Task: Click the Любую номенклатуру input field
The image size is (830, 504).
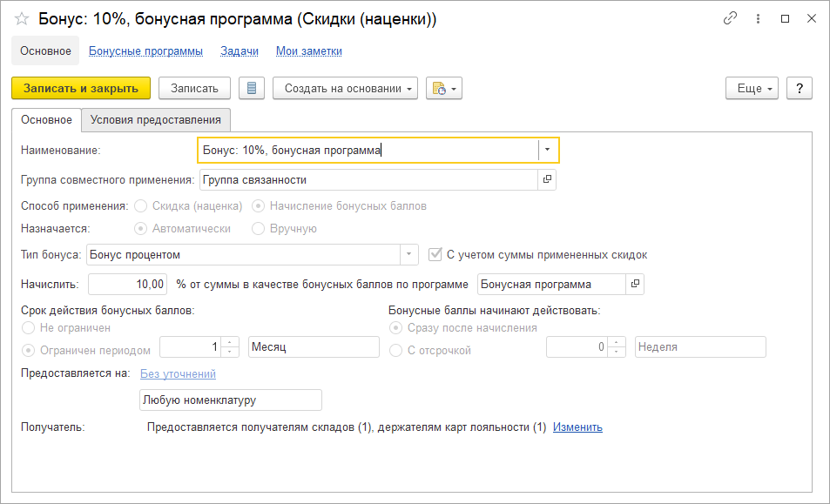Action: 228,400
